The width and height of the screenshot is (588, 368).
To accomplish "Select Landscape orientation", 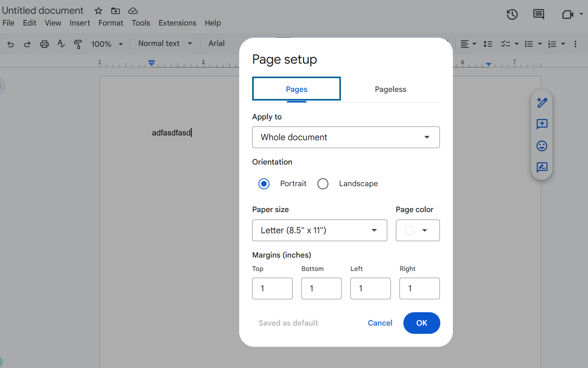I will pyautogui.click(x=322, y=183).
